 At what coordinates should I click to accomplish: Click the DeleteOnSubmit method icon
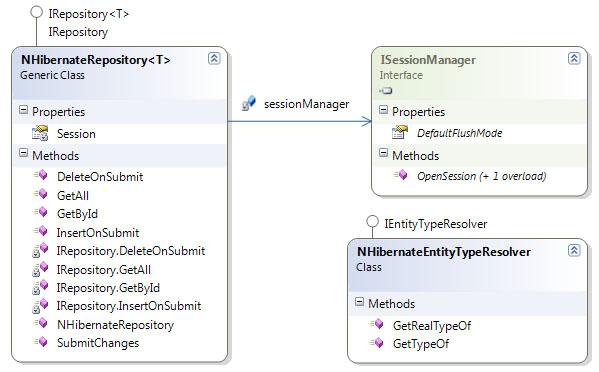pyautogui.click(x=40, y=176)
